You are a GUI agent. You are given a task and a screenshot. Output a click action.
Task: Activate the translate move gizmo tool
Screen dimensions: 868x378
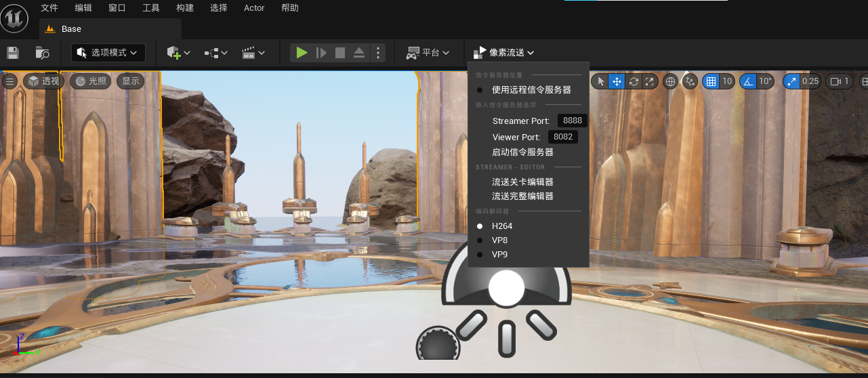point(617,81)
